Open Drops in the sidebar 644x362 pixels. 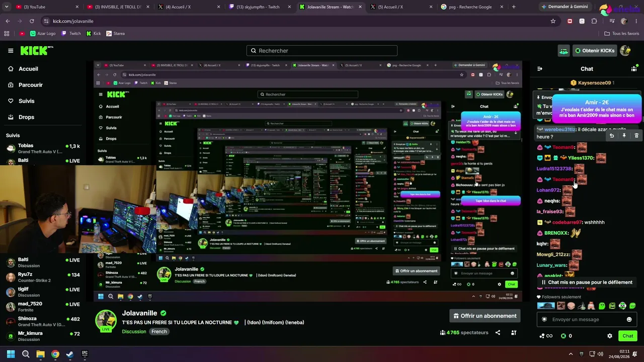[x=21, y=117]
